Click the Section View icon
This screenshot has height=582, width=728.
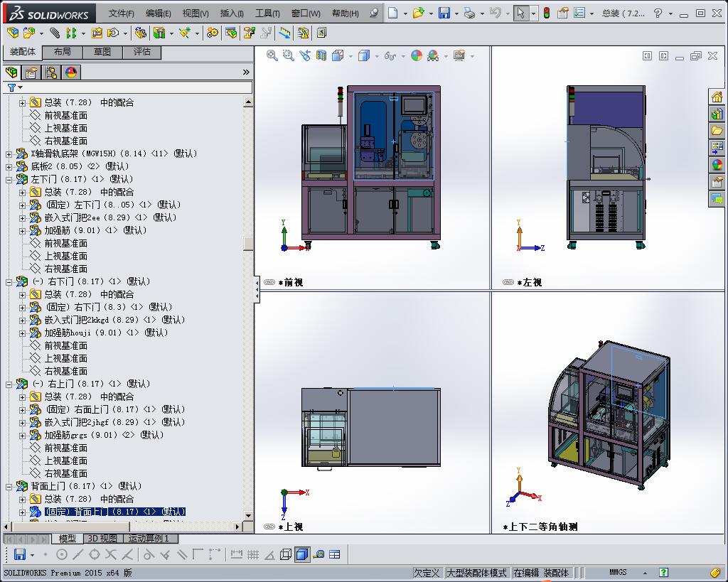click(321, 55)
